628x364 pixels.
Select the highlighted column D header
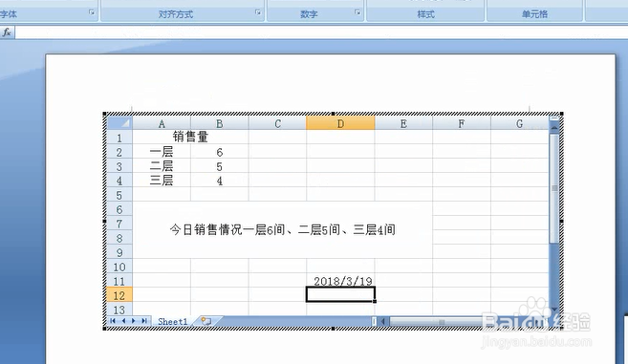pos(340,123)
